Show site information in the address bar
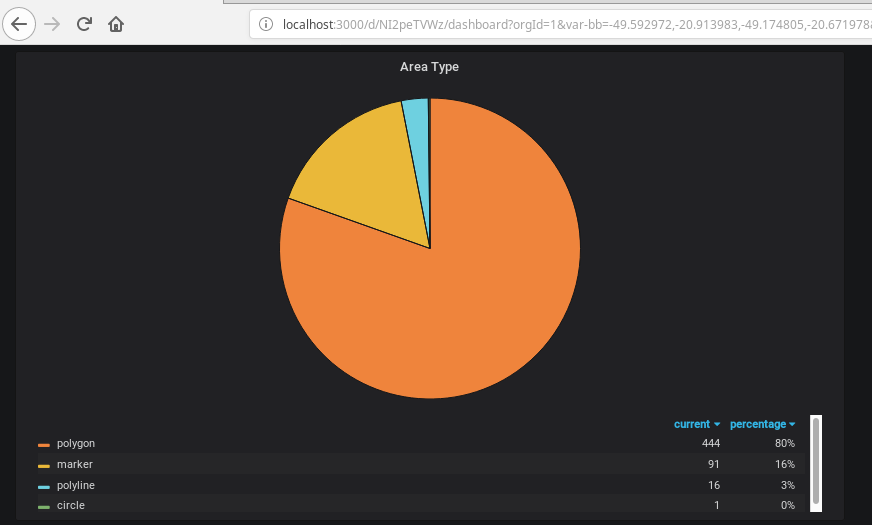This screenshot has height=525, width=872. pos(266,24)
